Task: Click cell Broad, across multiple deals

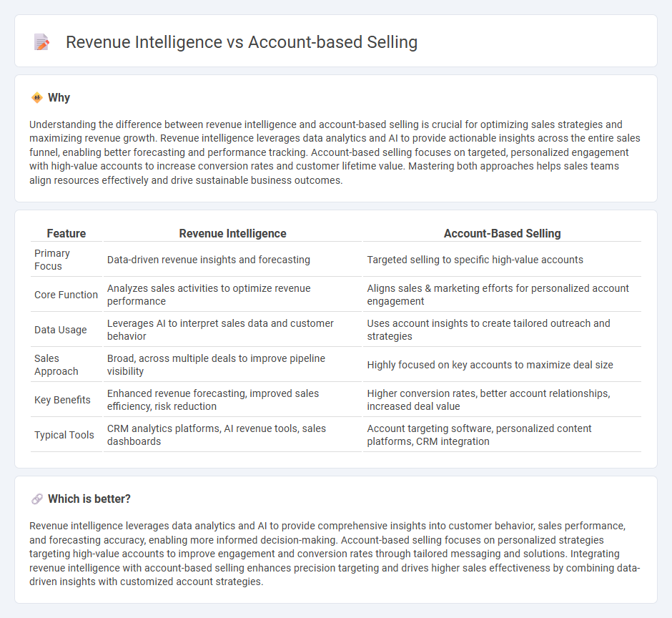Action: [x=233, y=365]
